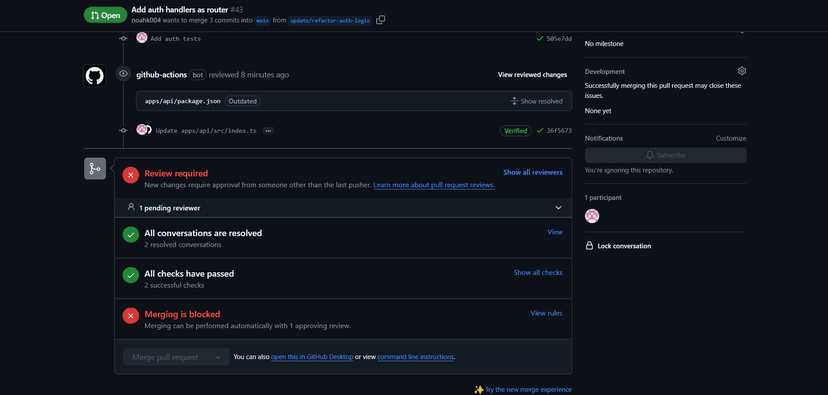This screenshot has height=395, width=828.
Task: Show resolved conversation on package.json
Action: pos(536,101)
